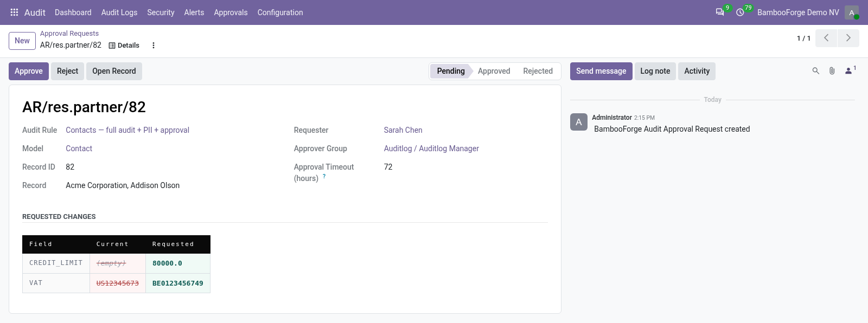Open the Approvals menu
The height and width of the screenshot is (323, 868).
pyautogui.click(x=231, y=12)
